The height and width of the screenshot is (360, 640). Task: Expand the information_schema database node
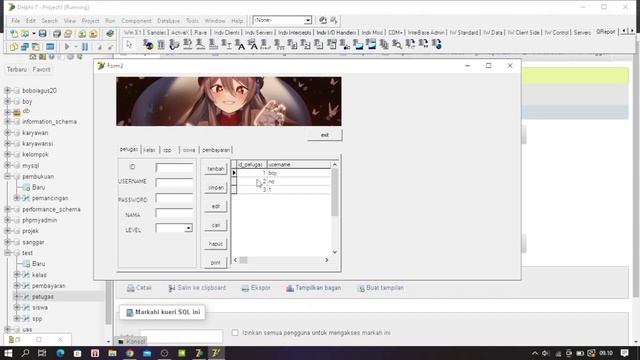coord(7,122)
